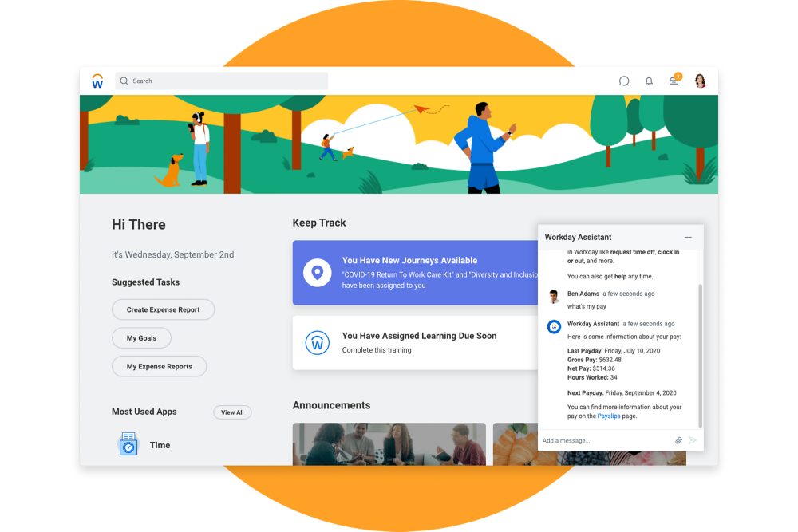Click the Add a message field
The image size is (798, 532).
click(x=606, y=440)
